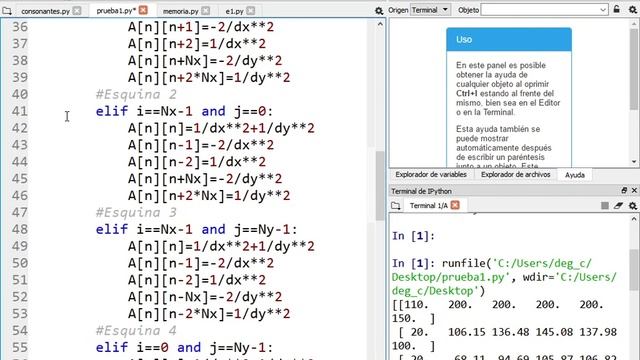Open the e1.py editor tab
Image resolution: width=640 pixels, height=360 pixels.
tap(234, 11)
